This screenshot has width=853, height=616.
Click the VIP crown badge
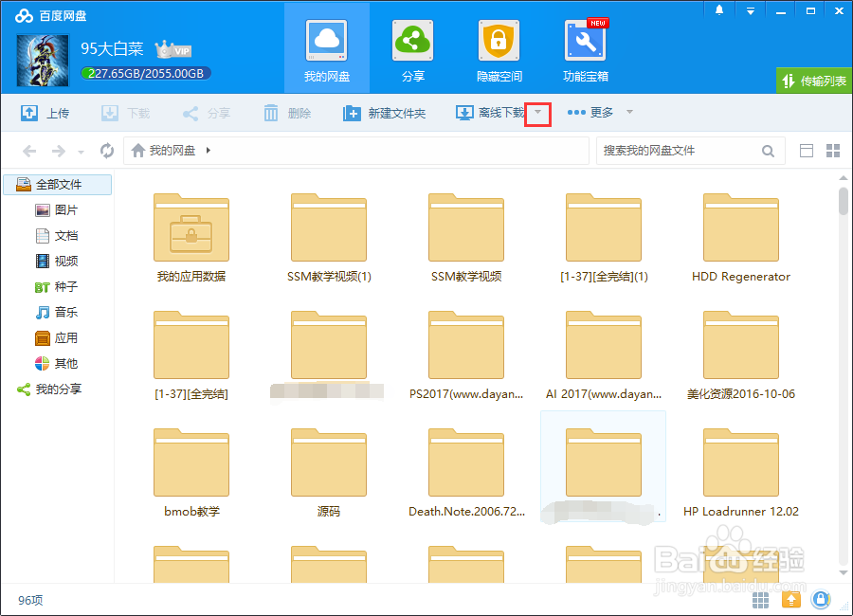point(173,50)
